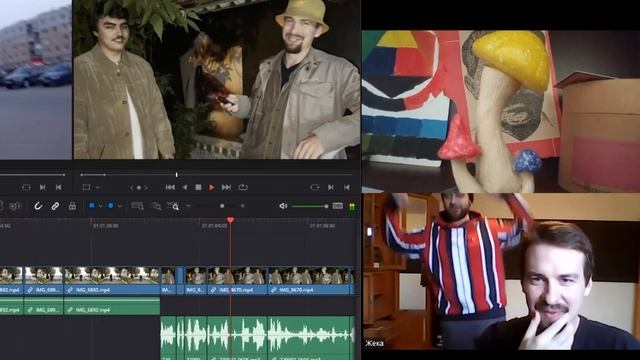Click the rightmost waveform audio clip

coord(309,338)
